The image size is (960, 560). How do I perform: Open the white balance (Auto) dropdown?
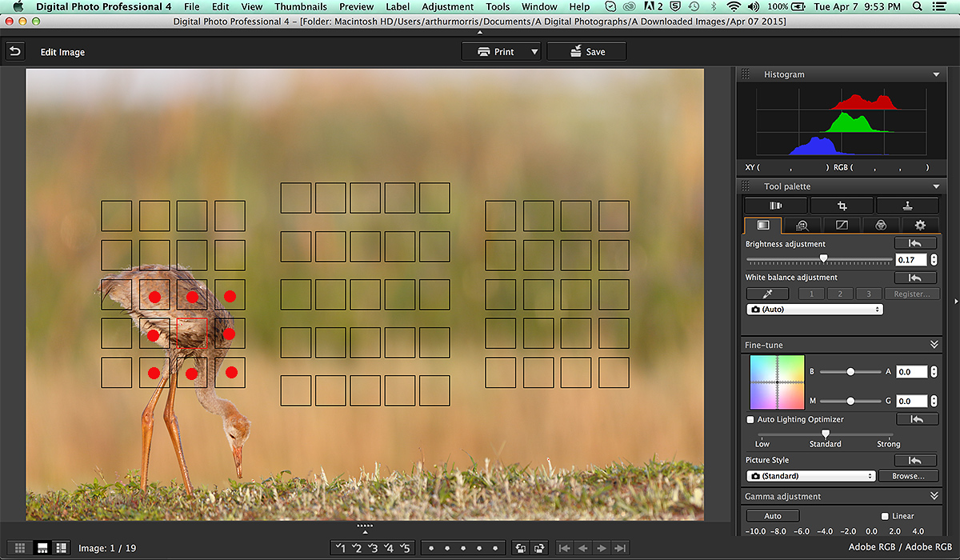[814, 309]
